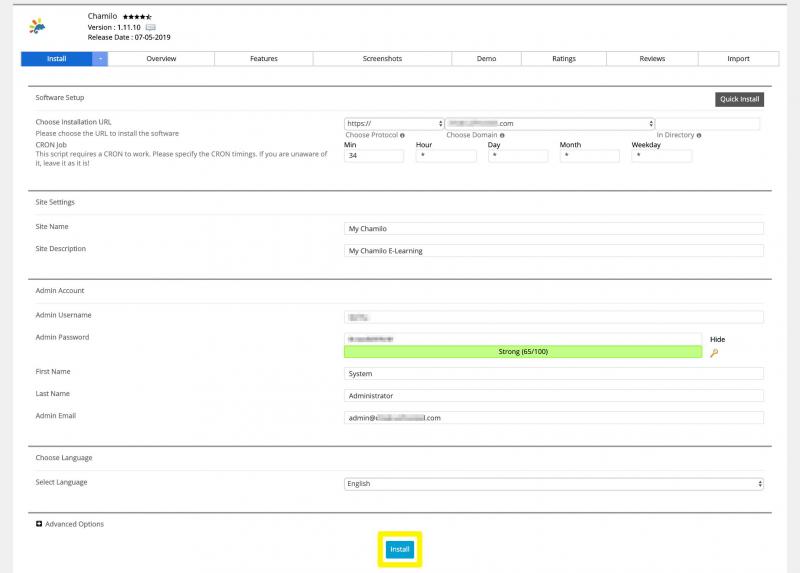
Task: Click the blue Install button at bottom
Action: [400, 550]
